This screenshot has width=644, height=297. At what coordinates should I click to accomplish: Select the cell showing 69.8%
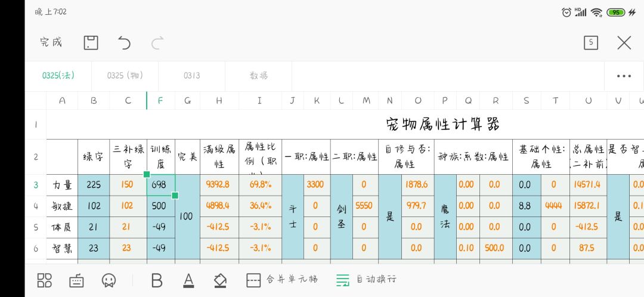(x=261, y=185)
